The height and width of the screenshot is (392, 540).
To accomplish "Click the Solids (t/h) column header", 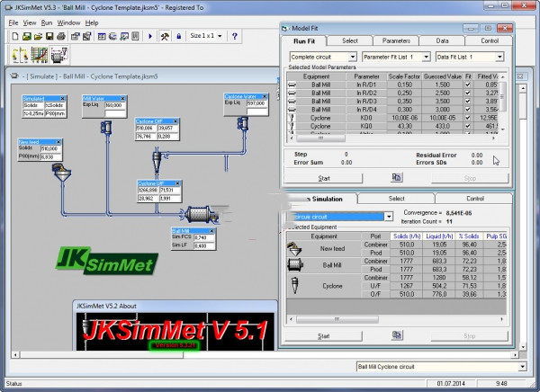I will [x=407, y=236].
